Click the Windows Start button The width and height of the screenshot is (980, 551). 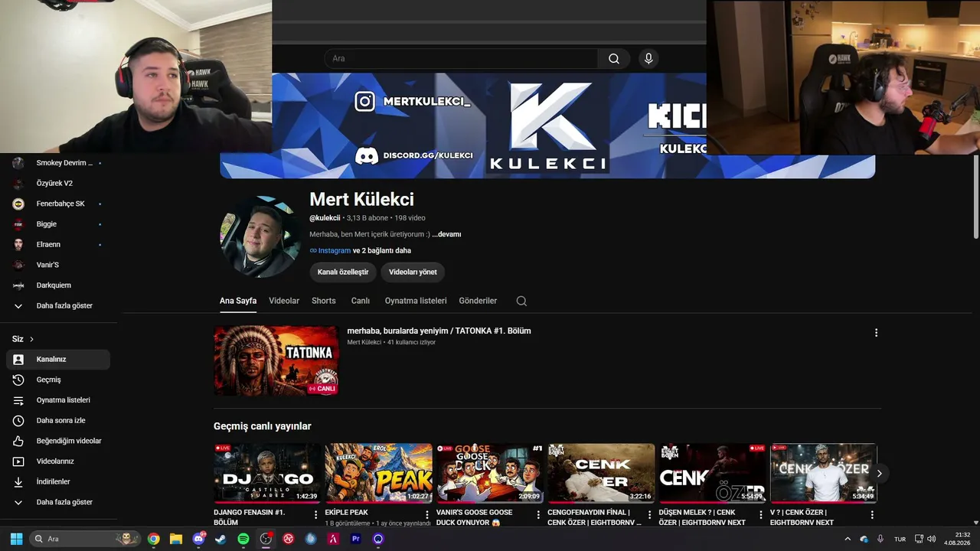16,539
